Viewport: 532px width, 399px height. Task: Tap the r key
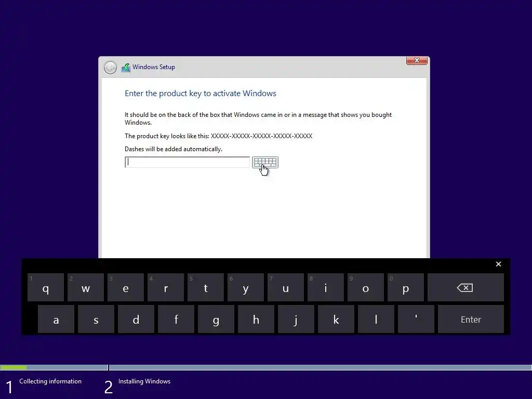(x=166, y=287)
